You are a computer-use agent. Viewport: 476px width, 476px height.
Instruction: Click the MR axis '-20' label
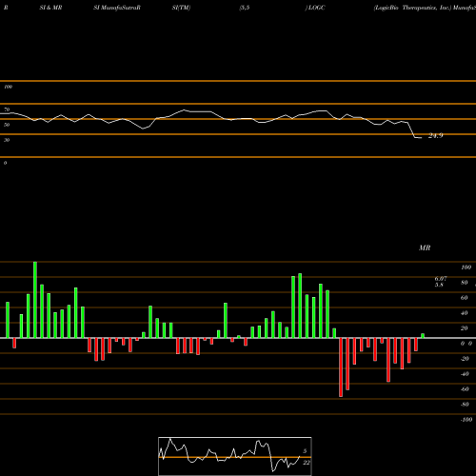[465, 359]
